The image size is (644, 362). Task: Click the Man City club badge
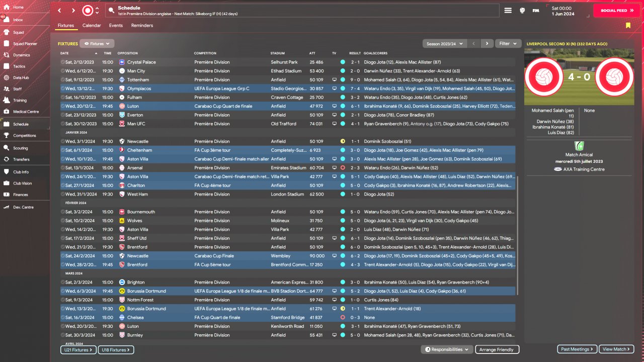(x=122, y=71)
